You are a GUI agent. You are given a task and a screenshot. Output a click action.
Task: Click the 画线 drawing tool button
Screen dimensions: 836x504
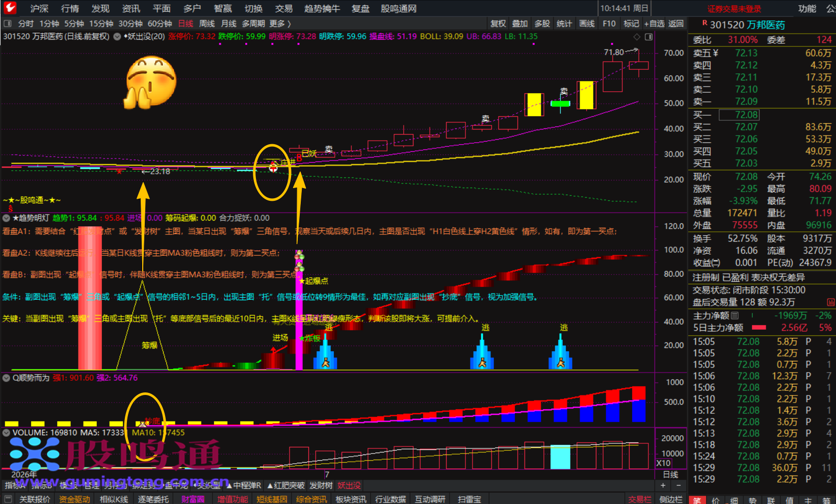(x=587, y=24)
